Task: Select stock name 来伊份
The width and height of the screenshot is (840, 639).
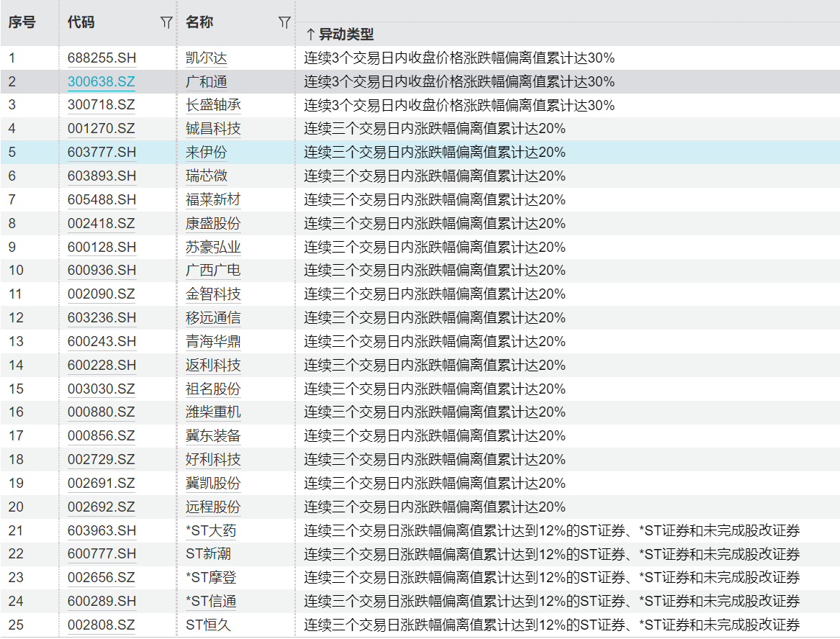Action: click(207, 152)
